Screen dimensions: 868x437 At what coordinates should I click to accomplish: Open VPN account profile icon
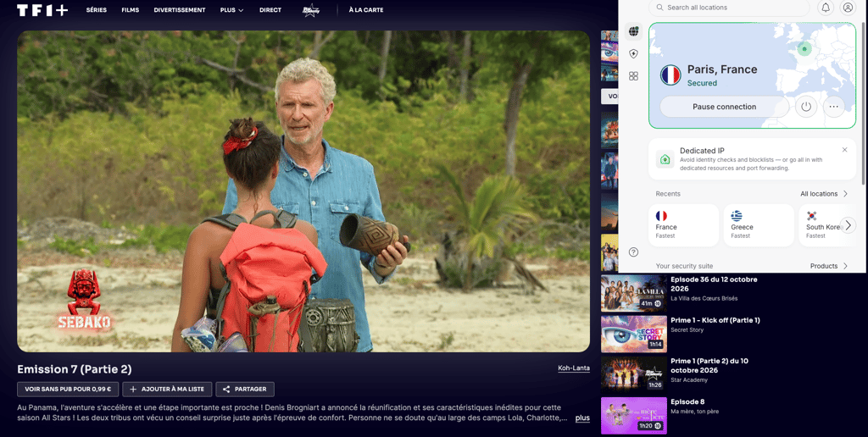coord(848,8)
